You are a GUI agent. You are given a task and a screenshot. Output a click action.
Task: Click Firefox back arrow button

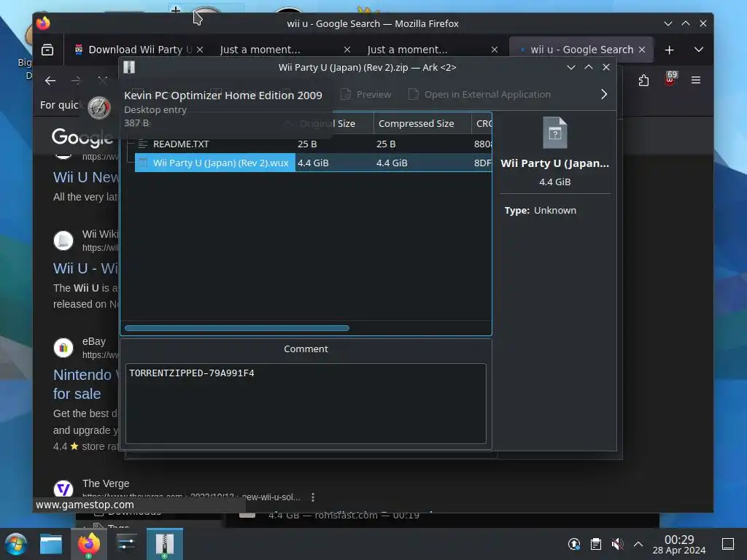[x=50, y=80]
